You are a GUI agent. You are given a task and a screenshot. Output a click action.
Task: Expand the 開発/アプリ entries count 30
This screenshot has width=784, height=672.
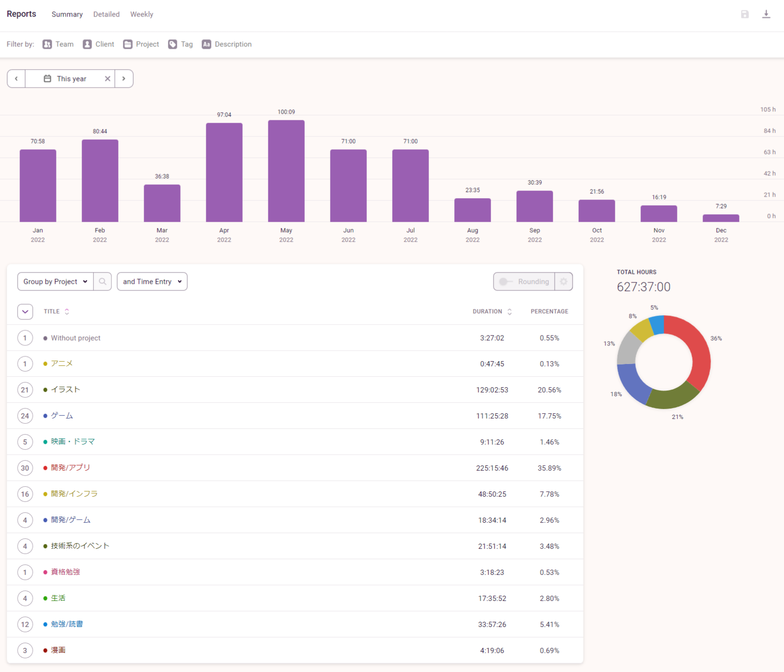(25, 468)
